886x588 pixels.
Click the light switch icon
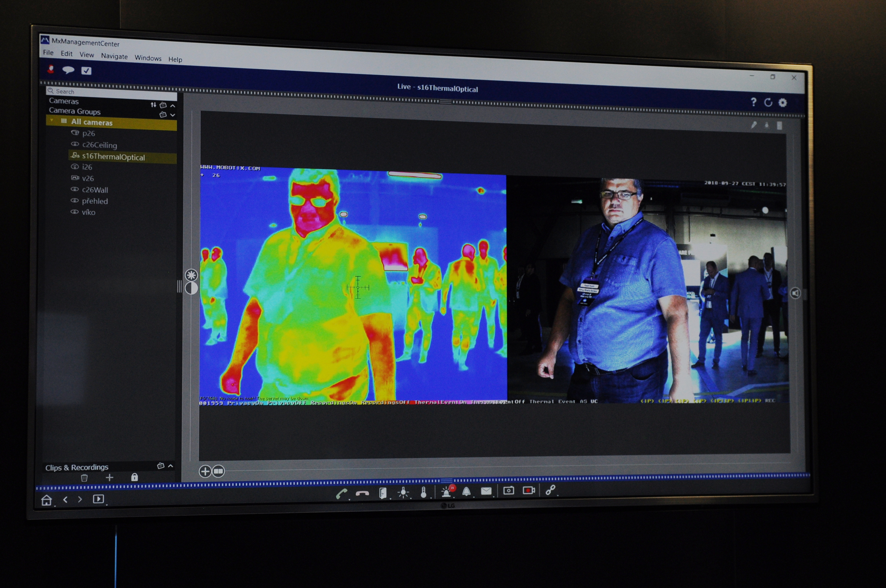click(403, 492)
